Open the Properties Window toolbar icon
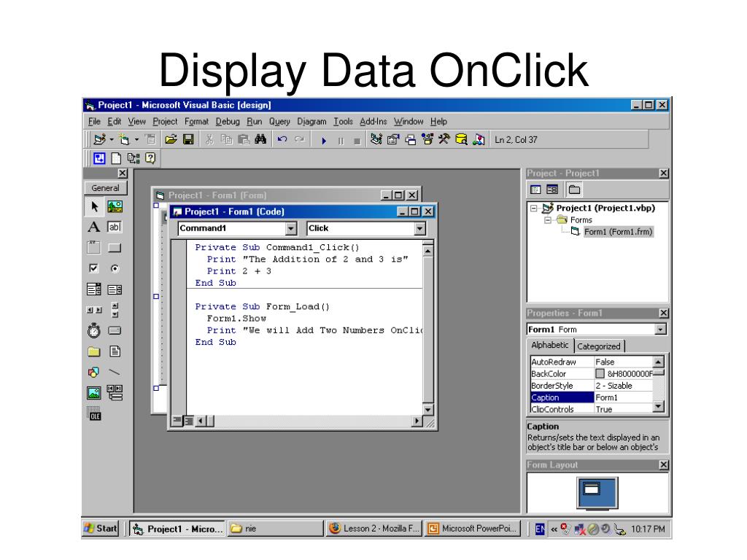747x560 pixels. coord(393,139)
